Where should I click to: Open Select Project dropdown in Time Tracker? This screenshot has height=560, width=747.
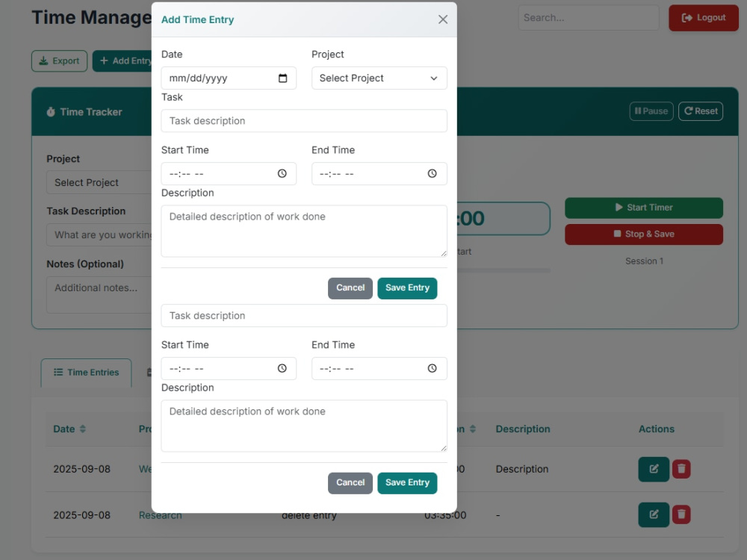tap(99, 182)
